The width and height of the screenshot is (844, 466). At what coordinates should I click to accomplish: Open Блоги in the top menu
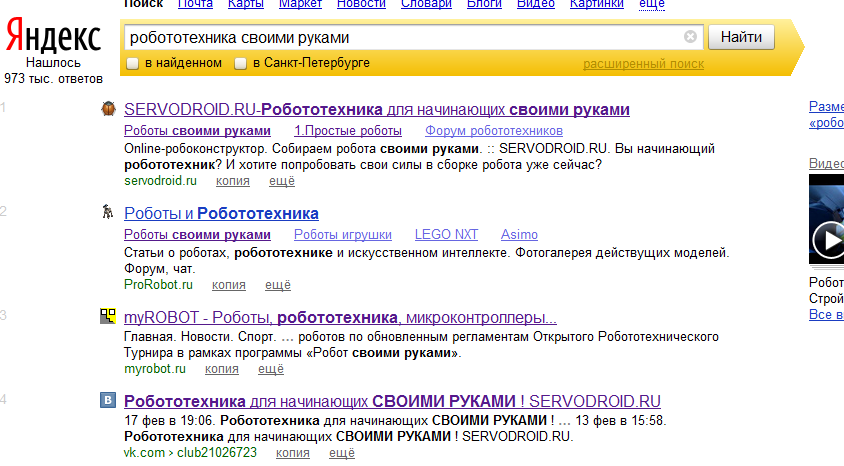click(x=484, y=4)
